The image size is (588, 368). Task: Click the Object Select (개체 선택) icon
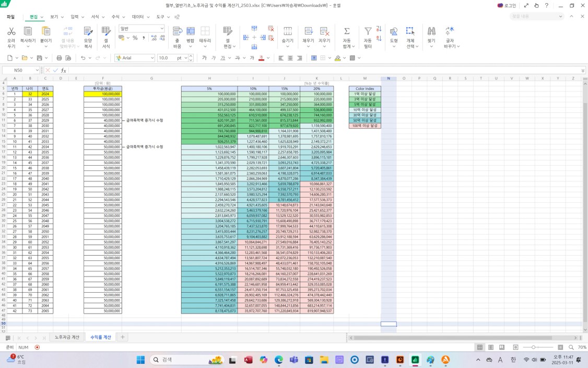pyautogui.click(x=410, y=31)
